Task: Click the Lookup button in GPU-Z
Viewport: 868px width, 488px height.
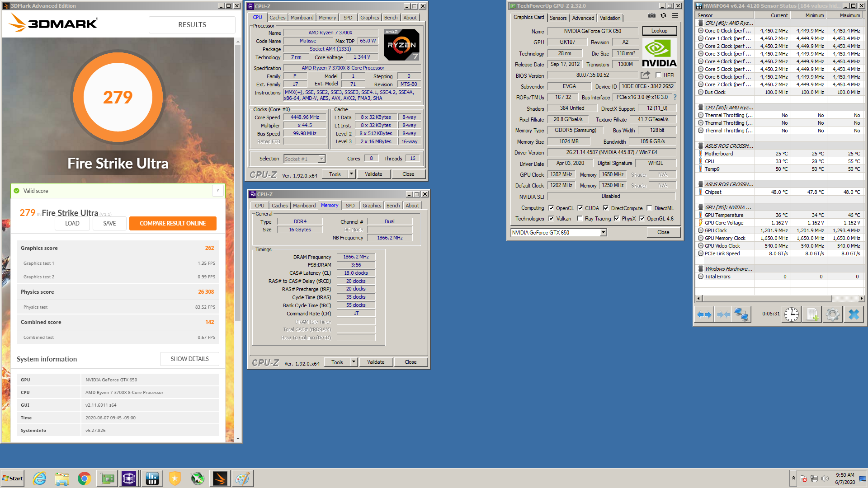Action: point(659,31)
